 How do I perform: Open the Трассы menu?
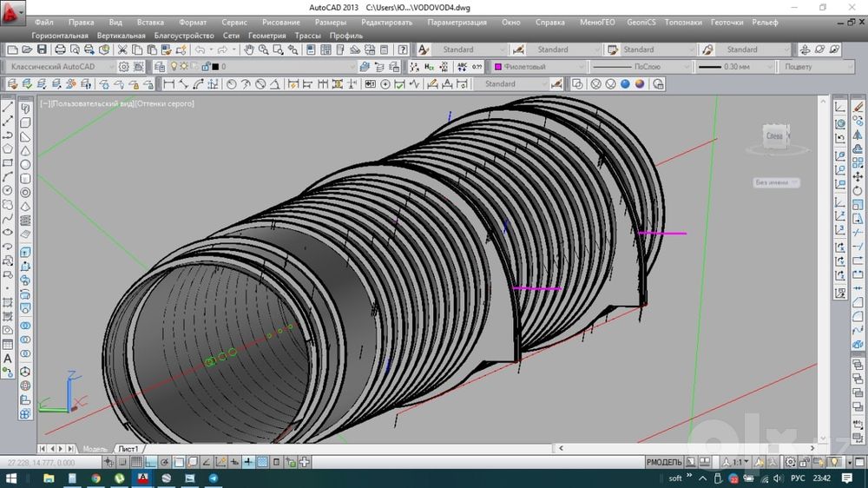pyautogui.click(x=308, y=36)
